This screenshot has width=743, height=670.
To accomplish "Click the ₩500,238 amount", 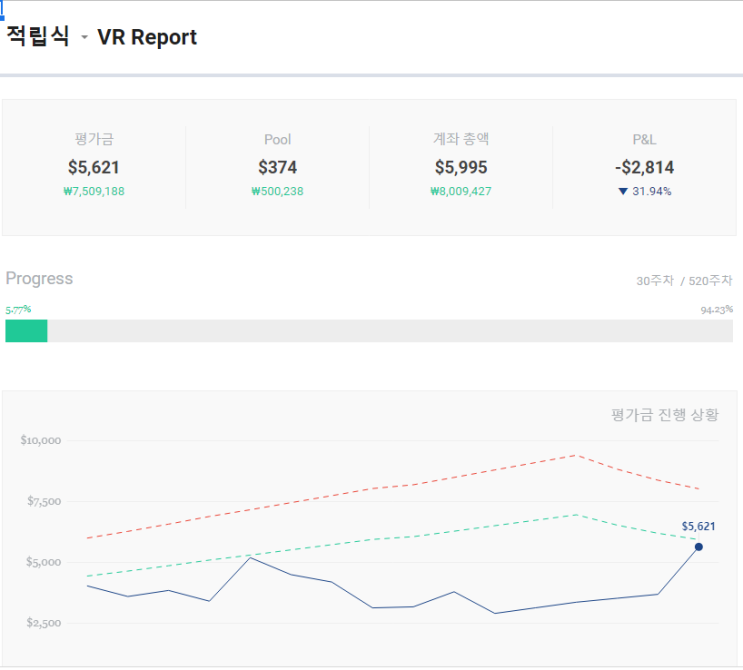I will point(277,191).
